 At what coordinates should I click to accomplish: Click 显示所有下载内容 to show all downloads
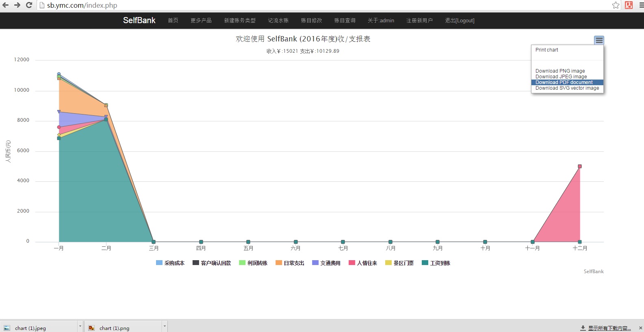pos(609,328)
